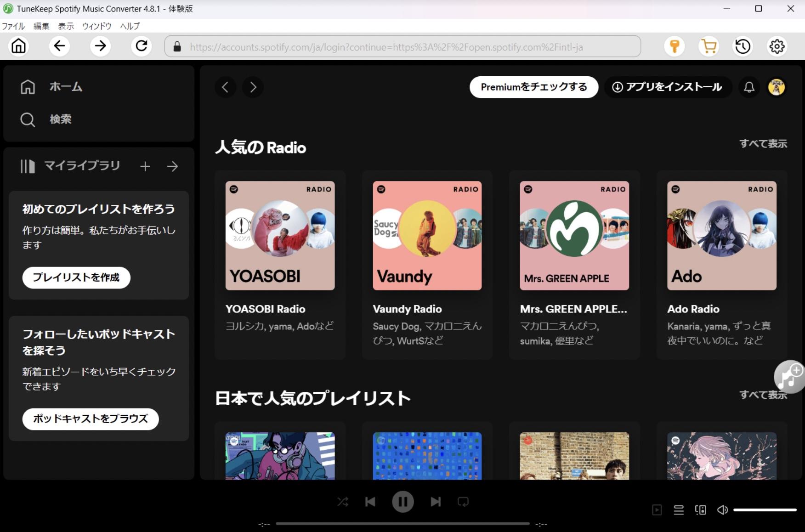Image resolution: width=805 pixels, height=532 pixels.
Task: Show all 人気の Radio items
Action: coord(763,144)
